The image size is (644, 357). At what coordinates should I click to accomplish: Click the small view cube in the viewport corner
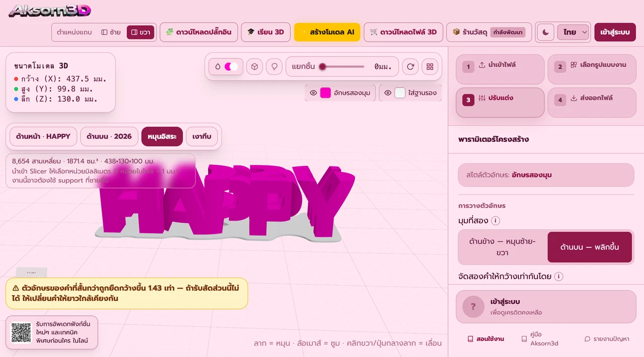[32, 272]
